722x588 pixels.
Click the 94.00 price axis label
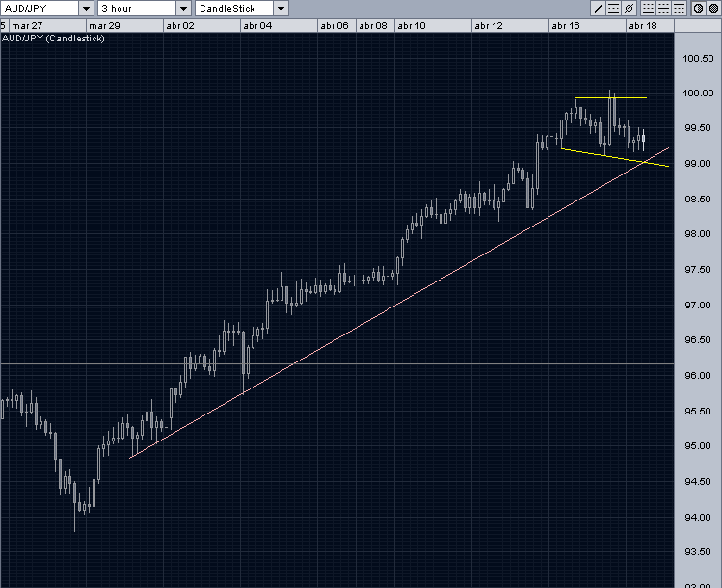coord(699,517)
